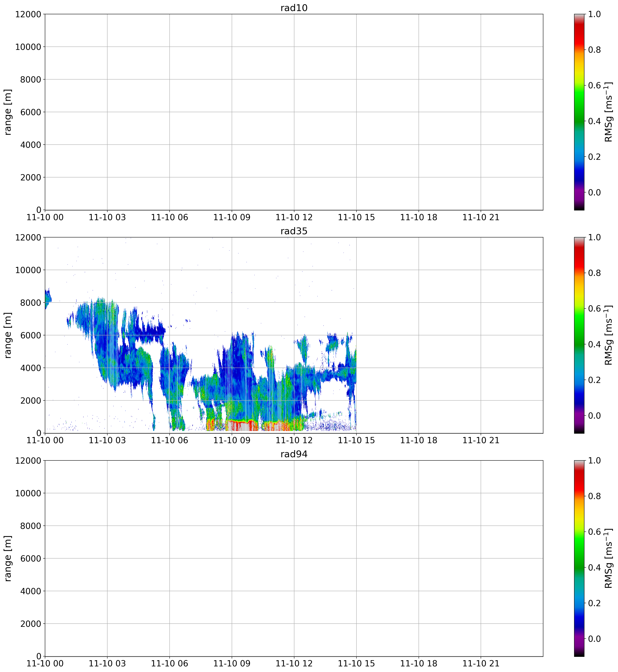Click the 12000 y-axis label of rad10
The height and width of the screenshot is (672, 618).
pyautogui.click(x=28, y=14)
